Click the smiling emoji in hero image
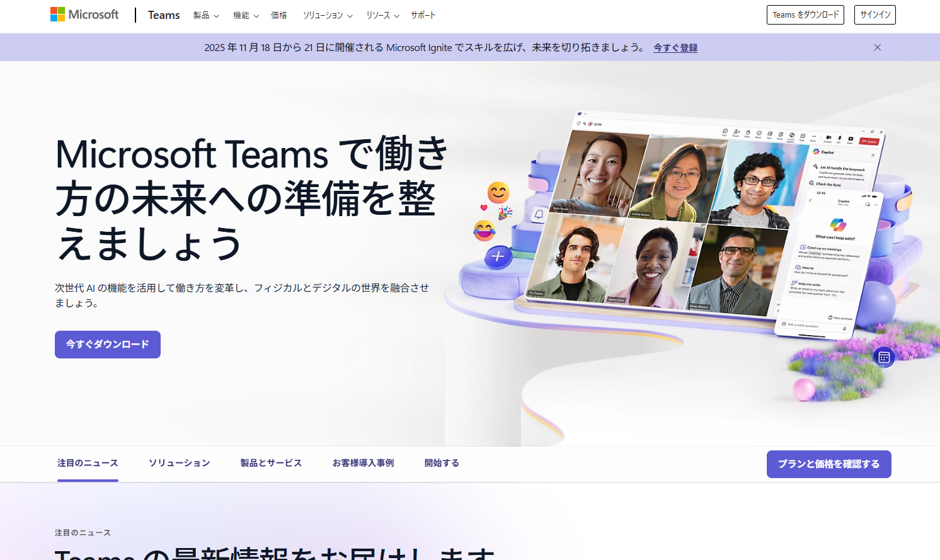 click(x=498, y=192)
